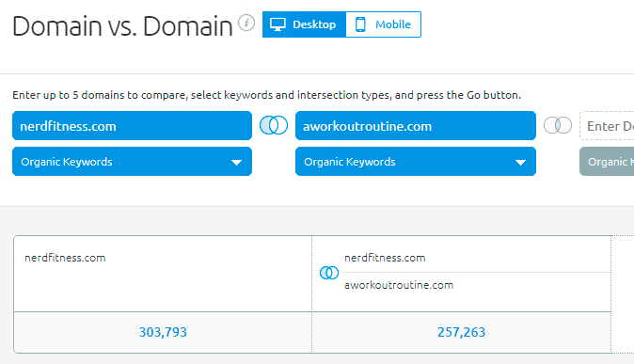
Task: Click the intersection icon in results table
Action: (329, 273)
